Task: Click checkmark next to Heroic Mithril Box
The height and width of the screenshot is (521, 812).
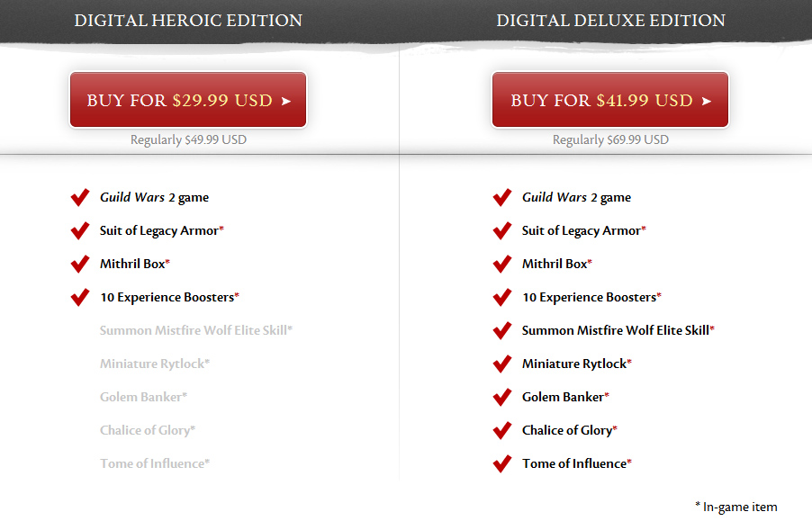Action: [80, 264]
